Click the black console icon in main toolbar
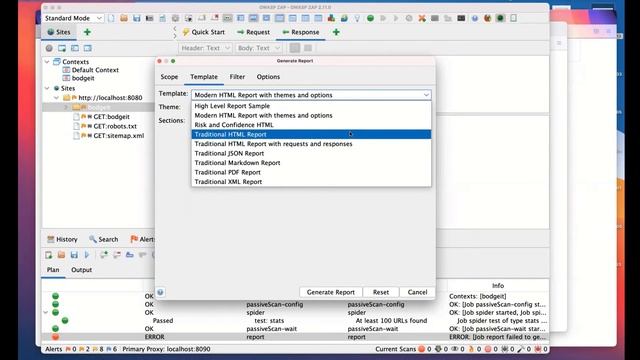 (x=461, y=18)
